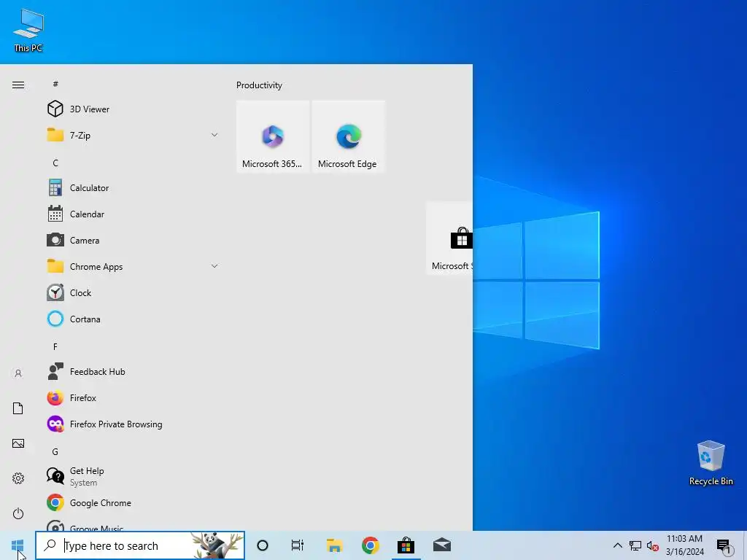
Task: Click the network icon in system tray
Action: tap(635, 545)
